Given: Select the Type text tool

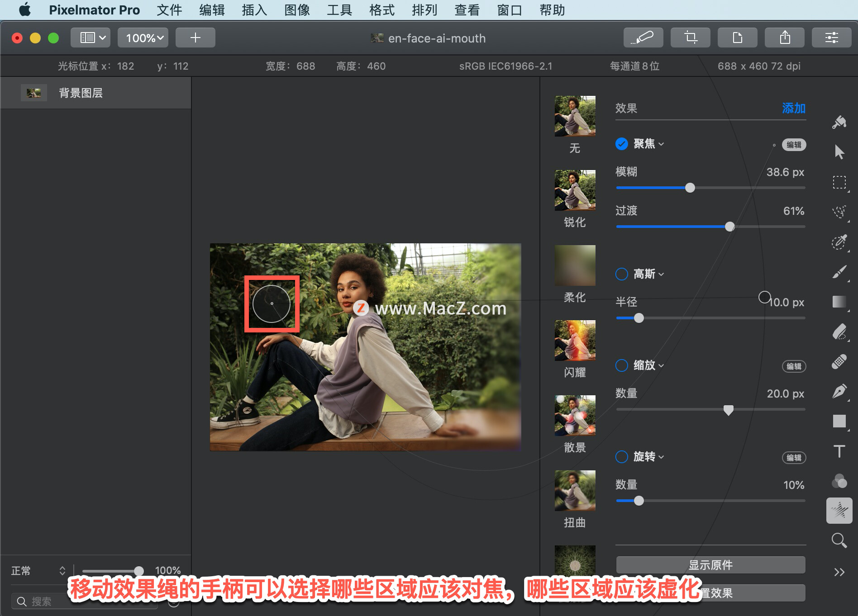Looking at the screenshot, I should click(839, 451).
